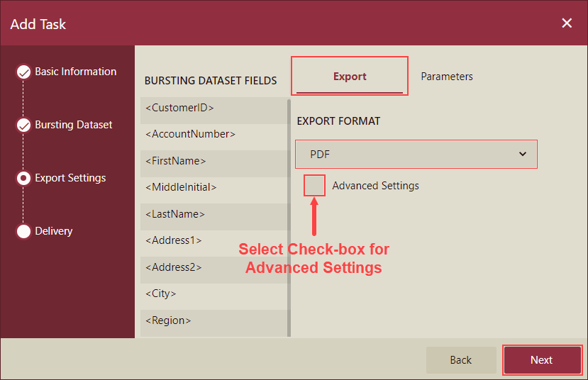Click the dropdown chevron arrow next to PDF
Image resolution: width=588 pixels, height=380 pixels.
522,154
